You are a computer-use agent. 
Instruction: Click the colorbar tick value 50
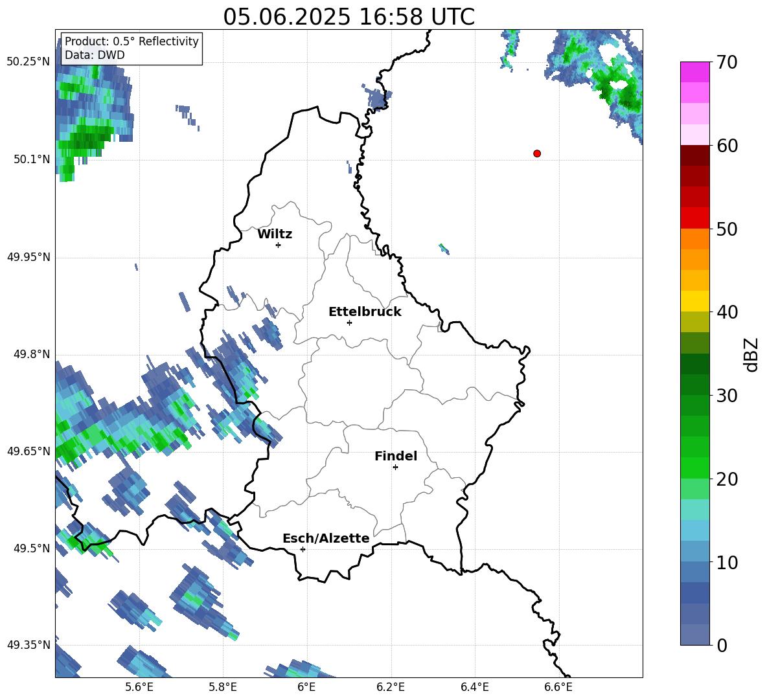click(x=727, y=229)
